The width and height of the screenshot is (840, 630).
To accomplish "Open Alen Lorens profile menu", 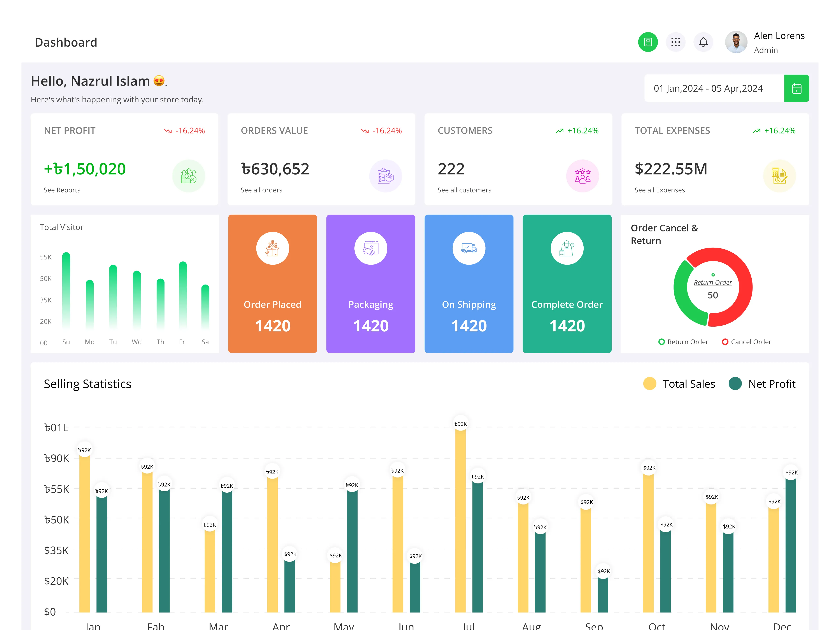I will 765,42.
